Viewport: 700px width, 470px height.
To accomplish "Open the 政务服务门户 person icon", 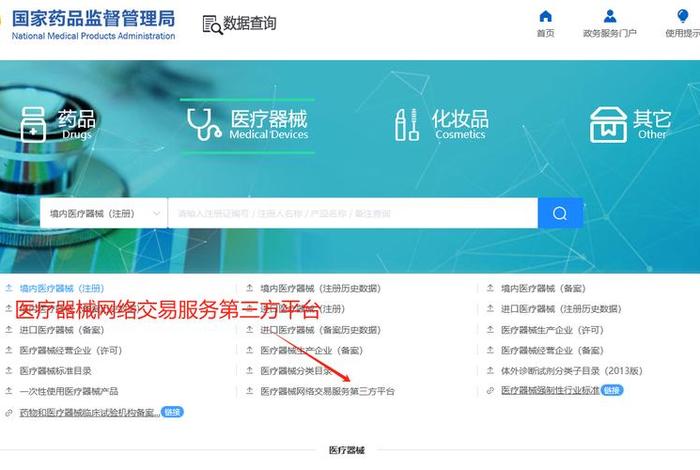I will [x=609, y=17].
